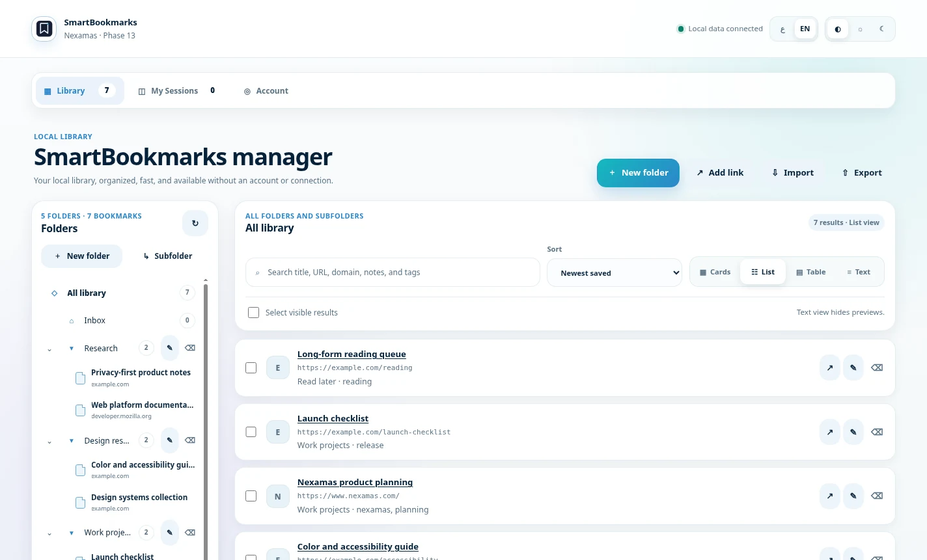Open Long-form reading queue in new tab
927x560 pixels.
click(x=830, y=368)
